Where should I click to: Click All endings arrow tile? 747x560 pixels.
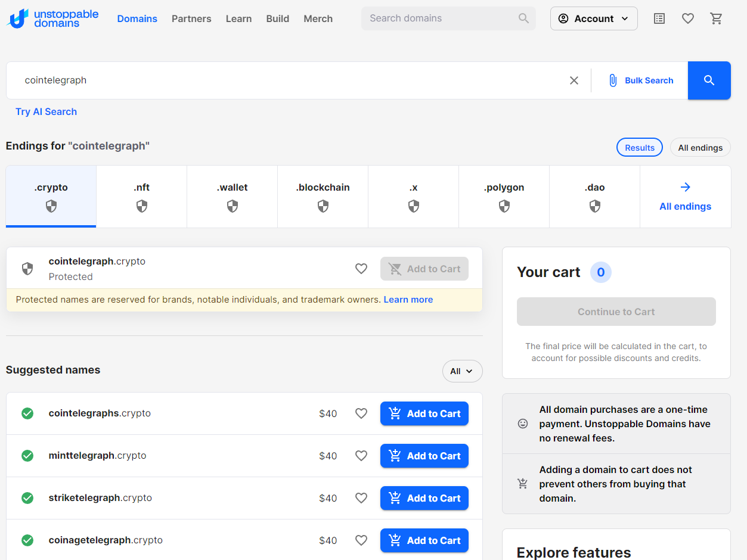coord(686,197)
